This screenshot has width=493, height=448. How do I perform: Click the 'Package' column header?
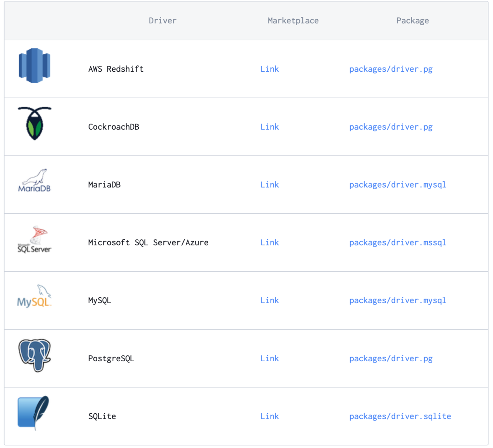tap(413, 21)
